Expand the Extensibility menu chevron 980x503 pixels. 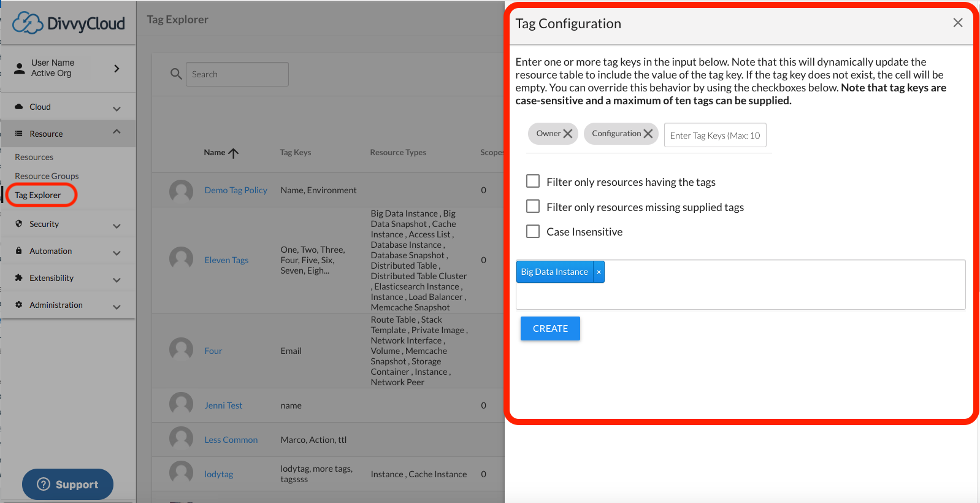[117, 280]
